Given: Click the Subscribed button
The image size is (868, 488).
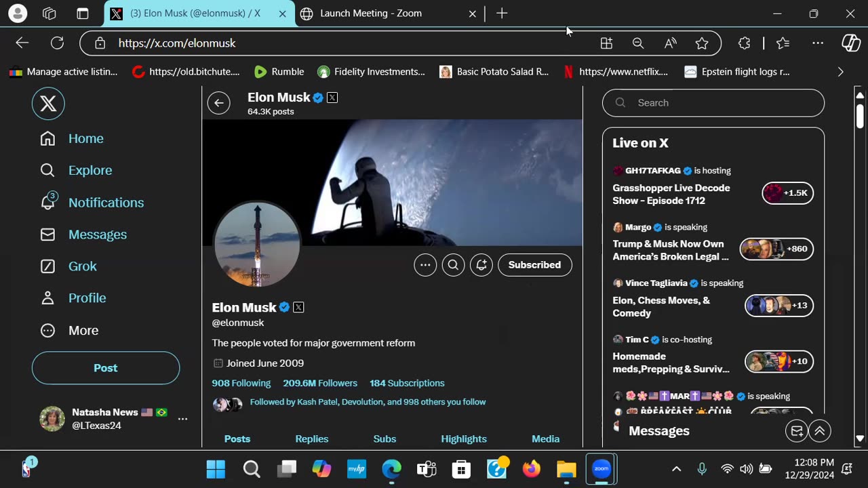Looking at the screenshot, I should pos(535,265).
